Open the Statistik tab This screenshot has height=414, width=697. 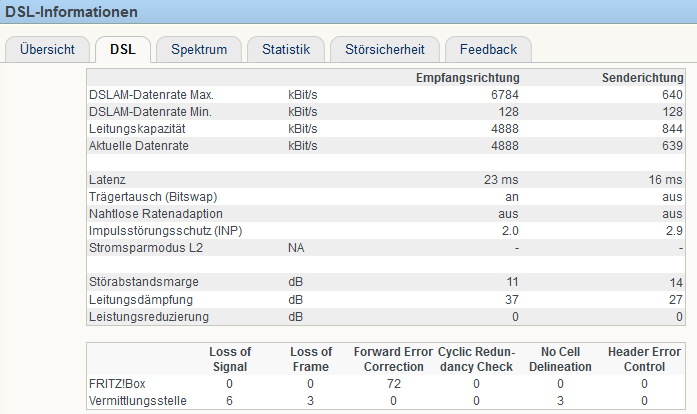tap(286, 49)
